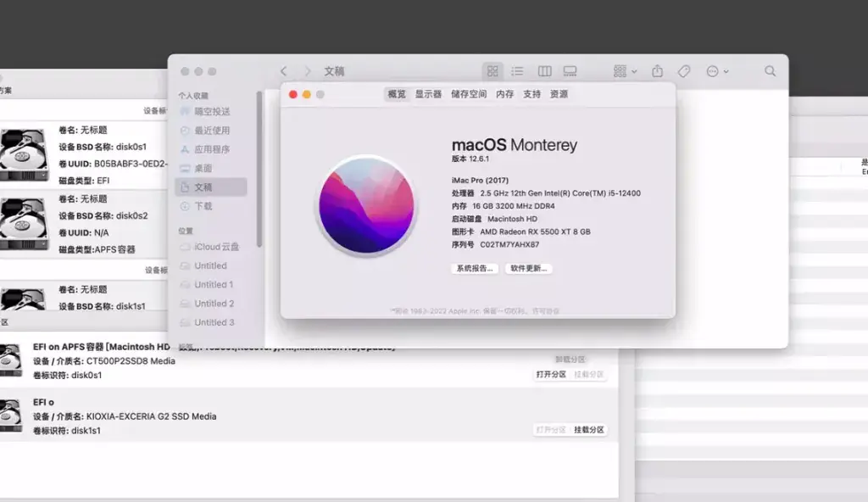Image resolution: width=868 pixels, height=502 pixels.
Task: Close the About This Mac window
Action: tap(292, 94)
